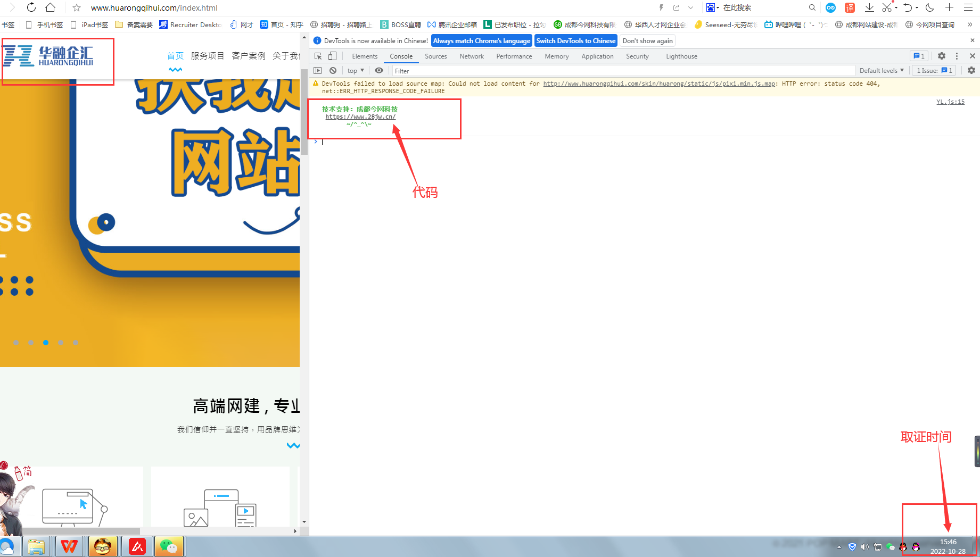Switch to the Network tab in DevTools
Screen dimensions: 980x557
[x=471, y=56]
